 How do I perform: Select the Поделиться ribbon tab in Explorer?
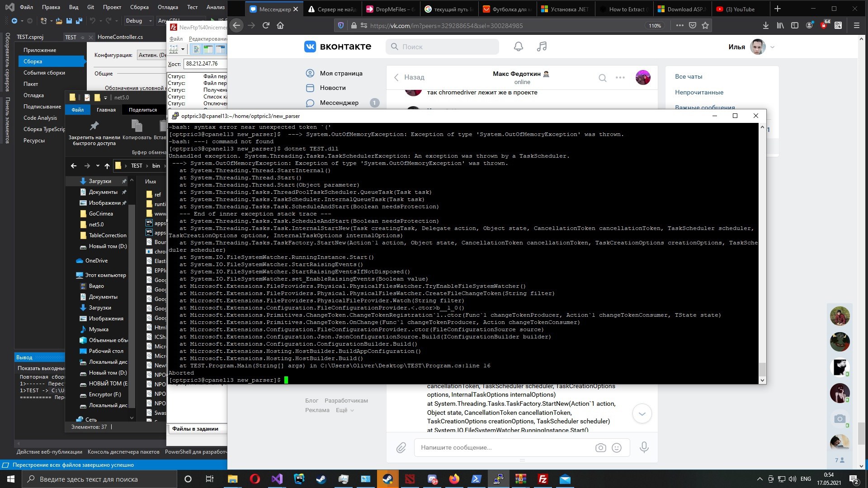click(143, 110)
